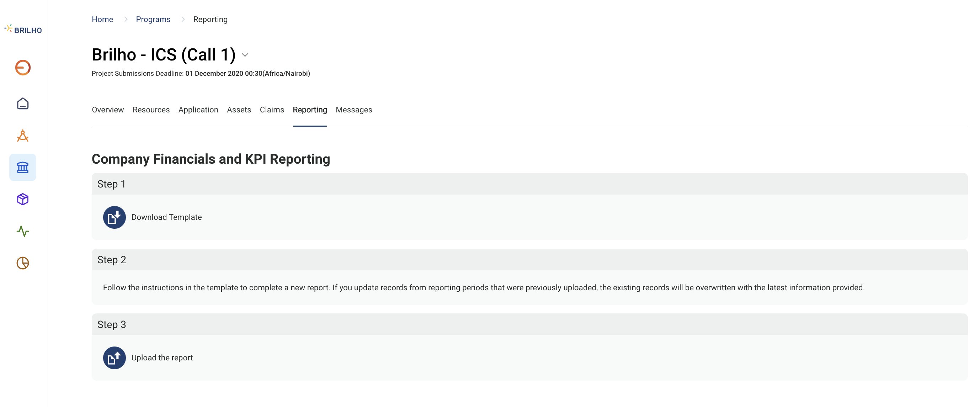Select the highlighted bank building icon in the sidebar

coord(23,168)
